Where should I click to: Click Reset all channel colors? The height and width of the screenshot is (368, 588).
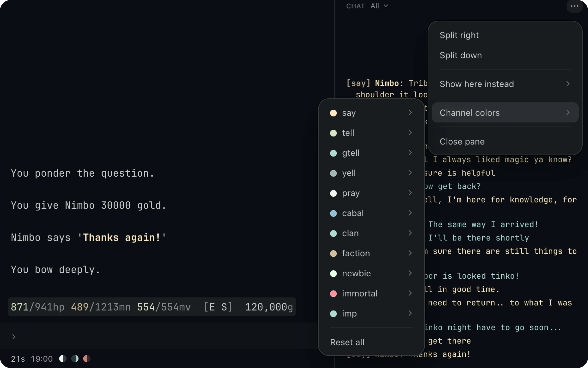tap(371, 342)
